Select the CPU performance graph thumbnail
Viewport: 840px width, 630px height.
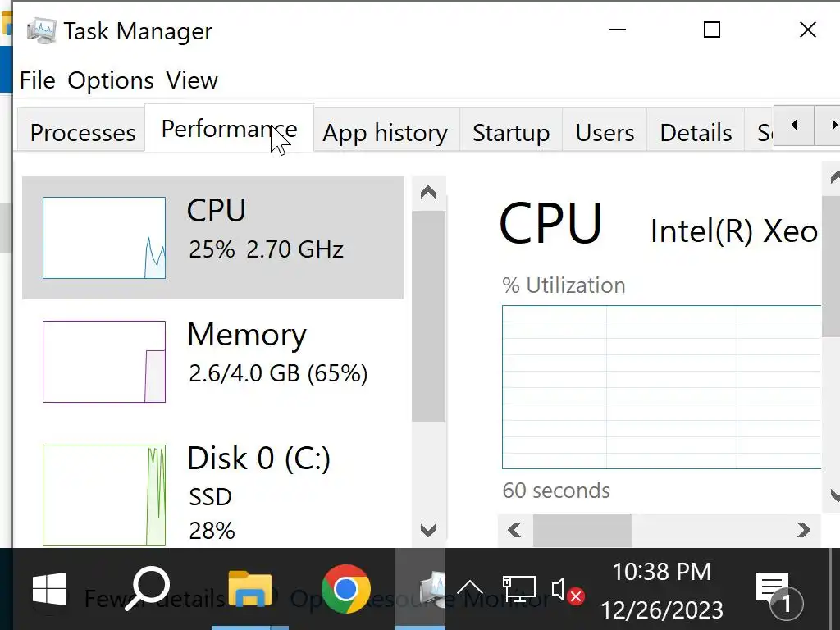pos(104,238)
